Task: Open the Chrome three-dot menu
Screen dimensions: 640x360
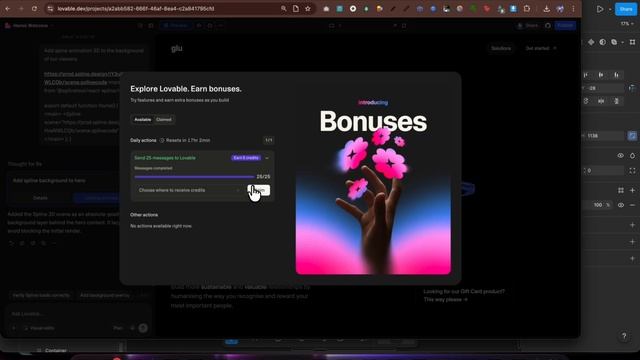Action: 573,9
